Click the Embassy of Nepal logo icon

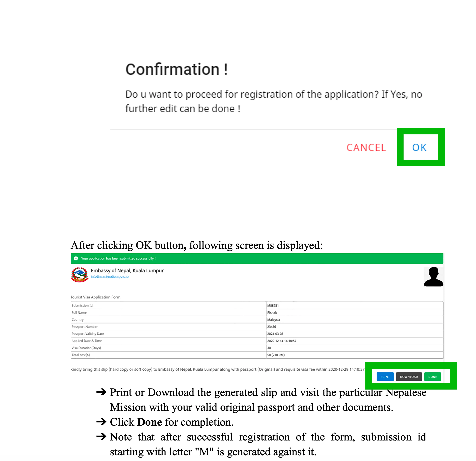coord(80,275)
